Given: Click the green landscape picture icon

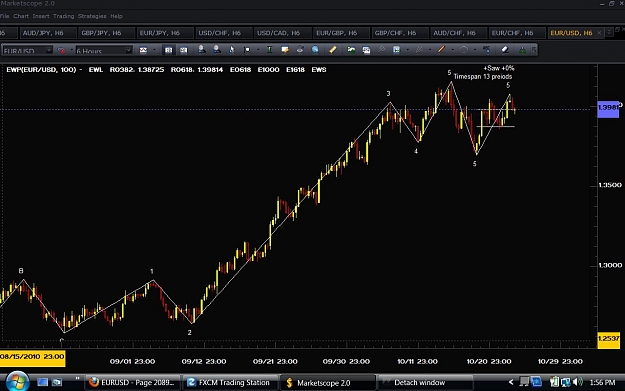Looking at the screenshot, I should (x=351, y=50).
